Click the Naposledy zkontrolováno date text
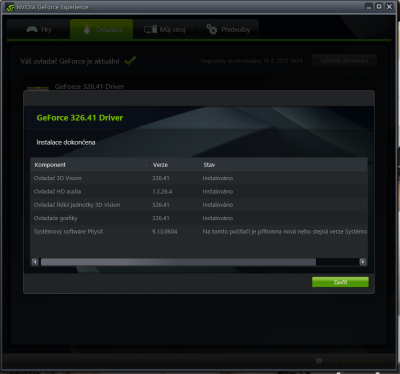The image size is (400, 374). [x=251, y=61]
